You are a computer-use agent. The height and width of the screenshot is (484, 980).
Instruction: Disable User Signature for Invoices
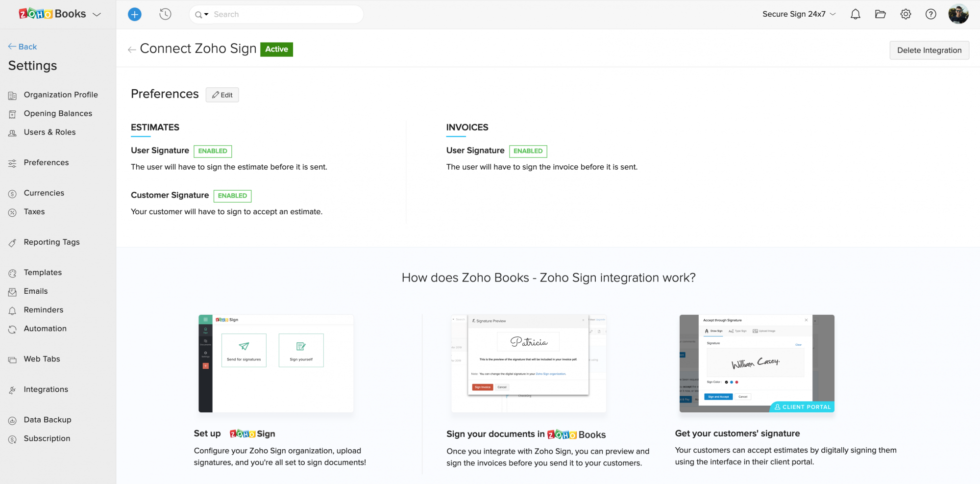point(528,151)
